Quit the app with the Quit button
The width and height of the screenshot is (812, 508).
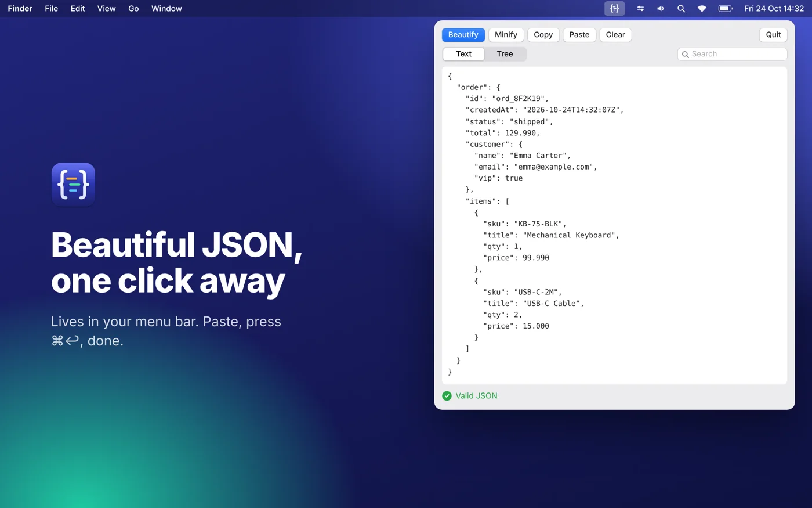pyautogui.click(x=773, y=35)
